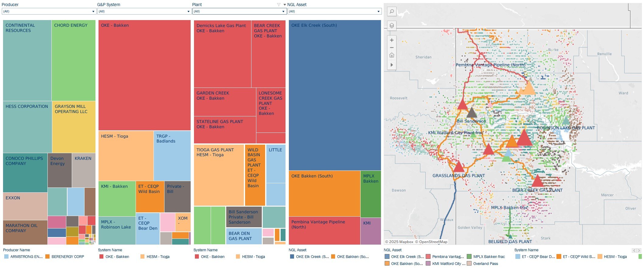Click the grey Bill Sanderson triangle marker
644x268 pixels.
point(472,112)
